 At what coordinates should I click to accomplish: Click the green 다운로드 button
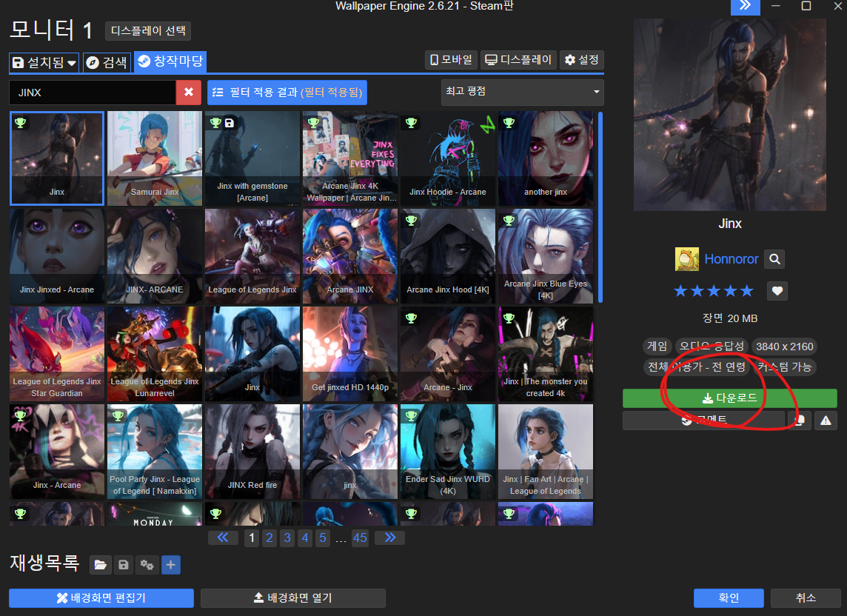click(x=730, y=398)
